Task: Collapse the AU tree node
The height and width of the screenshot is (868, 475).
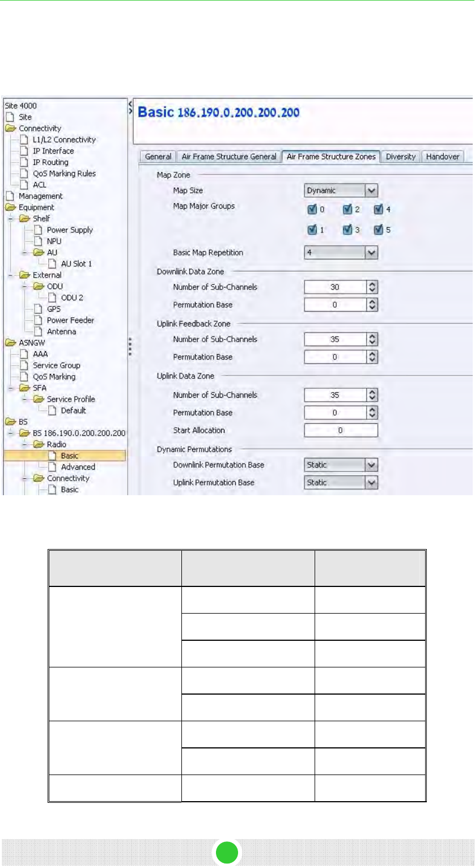Action: click(x=24, y=253)
